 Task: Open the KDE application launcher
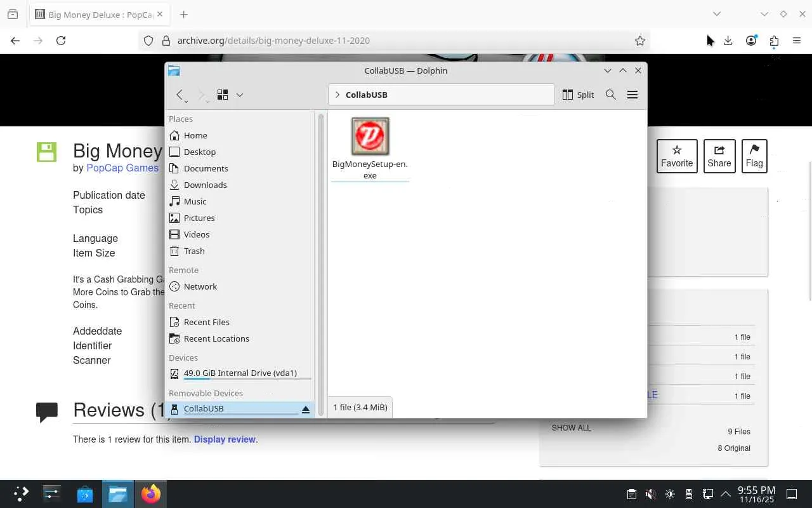pyautogui.click(x=21, y=494)
